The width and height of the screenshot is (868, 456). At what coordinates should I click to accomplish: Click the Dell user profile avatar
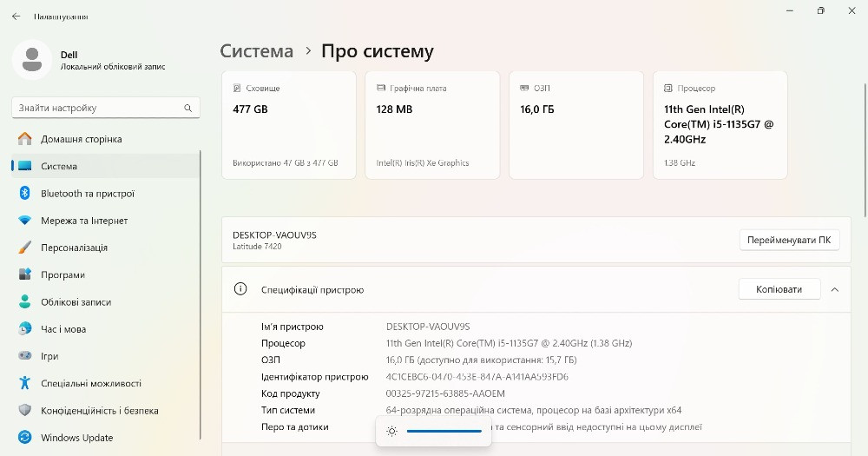pyautogui.click(x=32, y=60)
